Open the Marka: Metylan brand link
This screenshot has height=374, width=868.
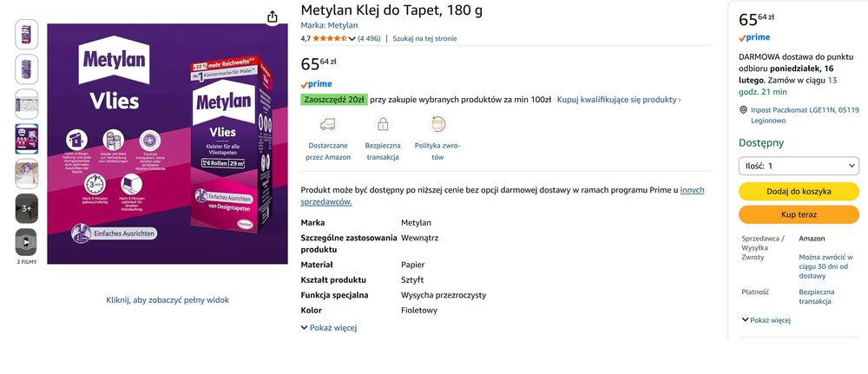[x=329, y=25]
